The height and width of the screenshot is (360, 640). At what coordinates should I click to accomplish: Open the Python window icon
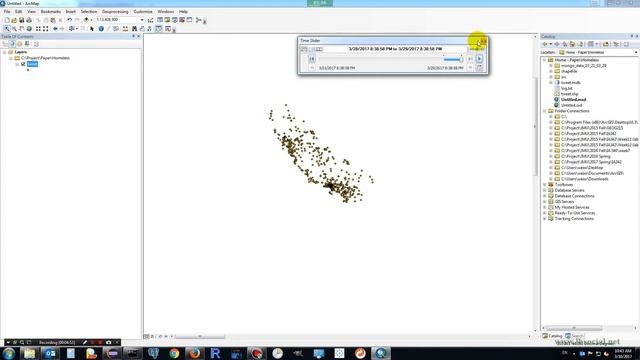(189, 20)
